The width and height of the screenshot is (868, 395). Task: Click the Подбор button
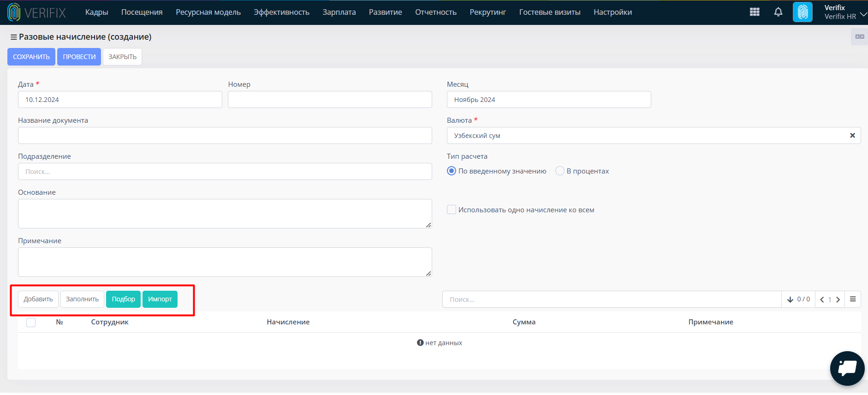click(x=123, y=299)
